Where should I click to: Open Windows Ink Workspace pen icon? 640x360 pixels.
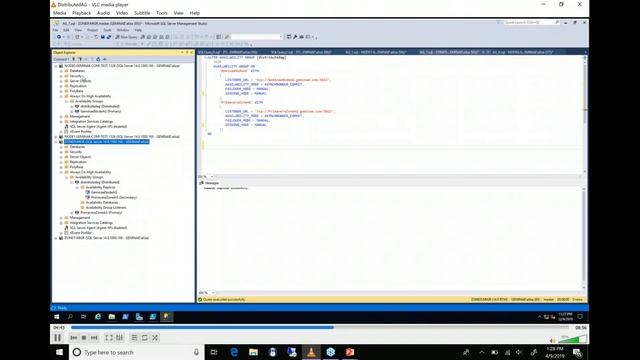[534, 352]
